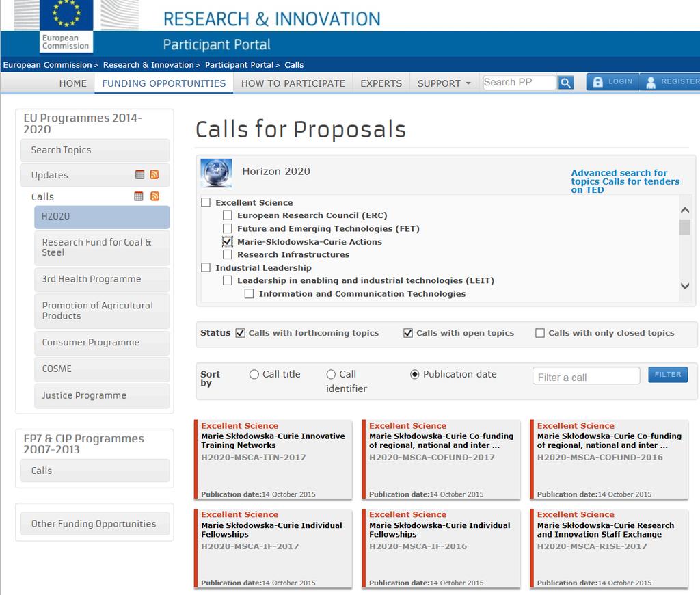Open the SUPPORT dropdown menu
The height and width of the screenshot is (595, 700).
pyautogui.click(x=444, y=83)
